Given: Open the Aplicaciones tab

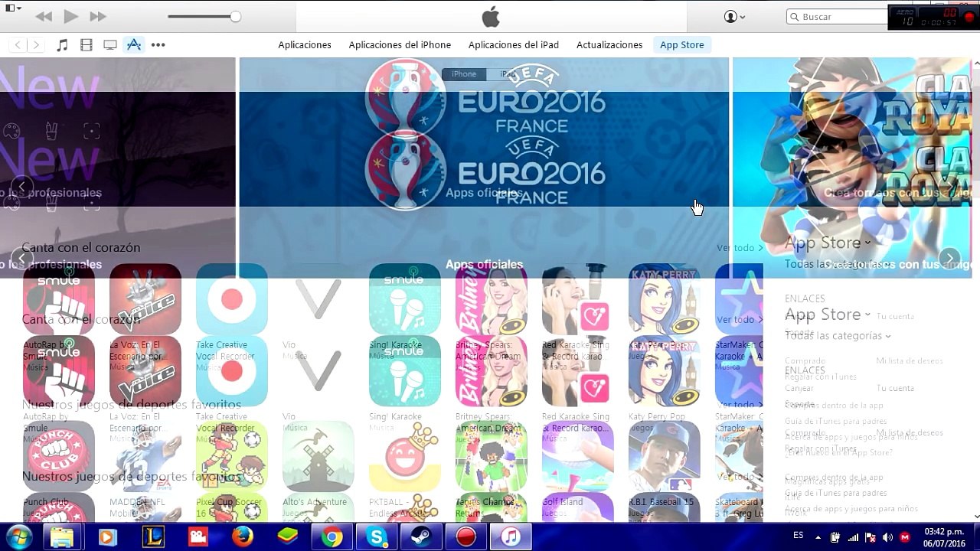Looking at the screenshot, I should click(x=305, y=45).
